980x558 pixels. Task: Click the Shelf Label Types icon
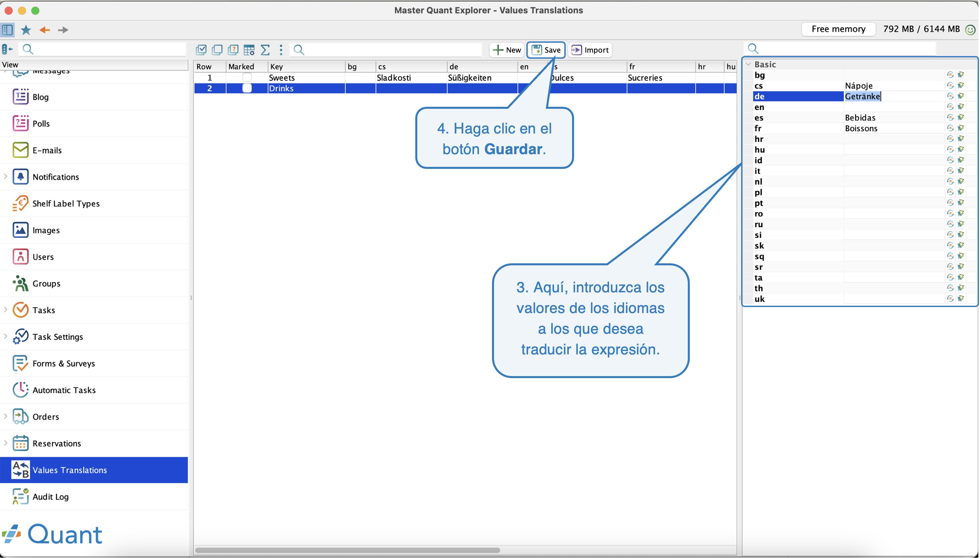(x=20, y=204)
